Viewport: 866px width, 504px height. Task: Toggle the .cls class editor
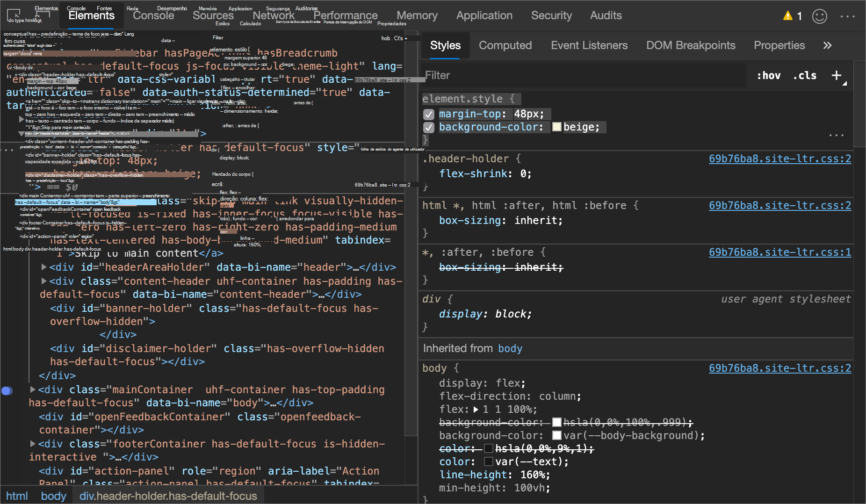805,76
